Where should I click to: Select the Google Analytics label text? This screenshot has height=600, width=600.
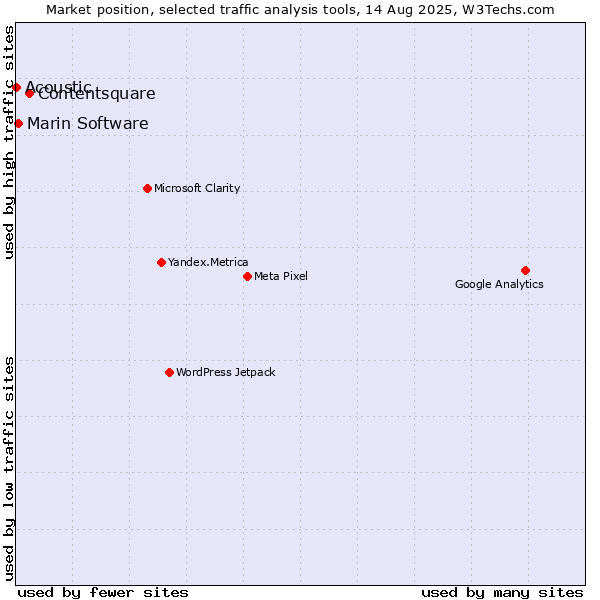click(499, 284)
